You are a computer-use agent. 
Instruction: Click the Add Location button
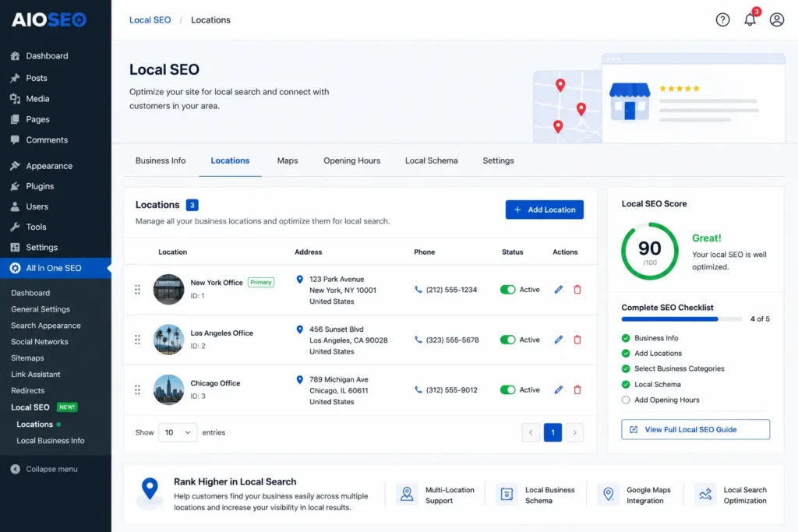click(x=545, y=210)
